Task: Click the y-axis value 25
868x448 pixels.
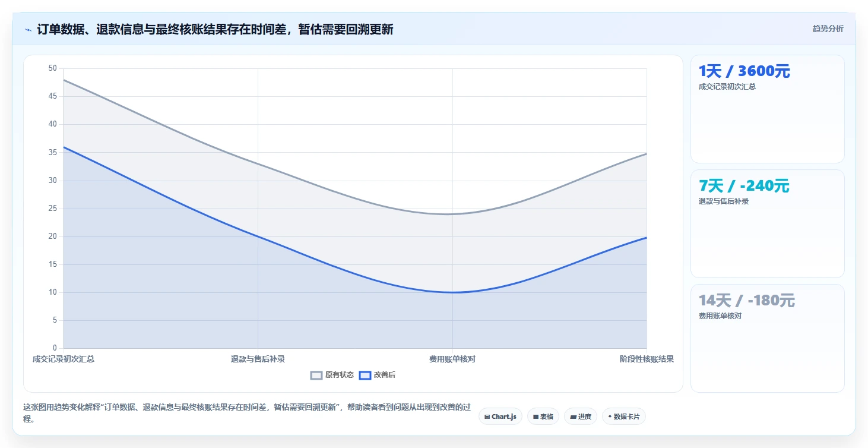Action: click(x=53, y=208)
